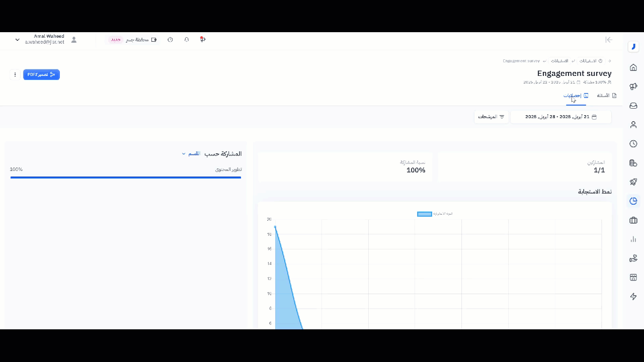This screenshot has height=362, width=644.
Task: Switch to the الأسئلة tab
Action: click(x=606, y=96)
